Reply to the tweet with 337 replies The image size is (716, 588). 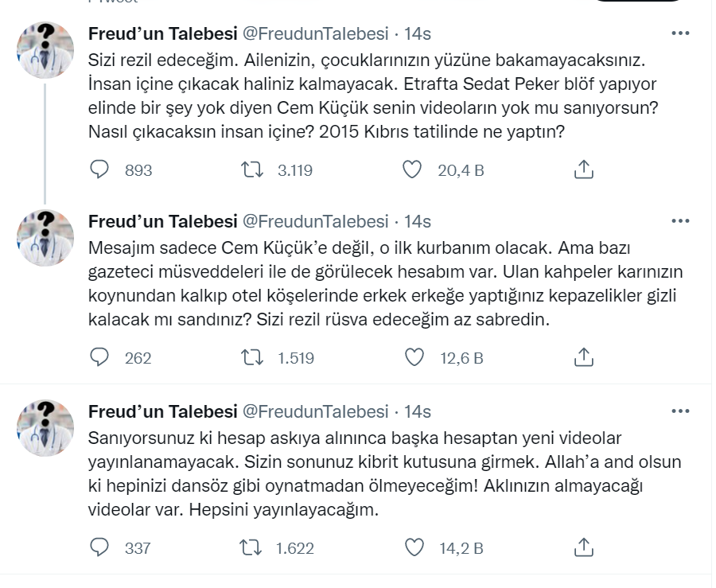99,547
